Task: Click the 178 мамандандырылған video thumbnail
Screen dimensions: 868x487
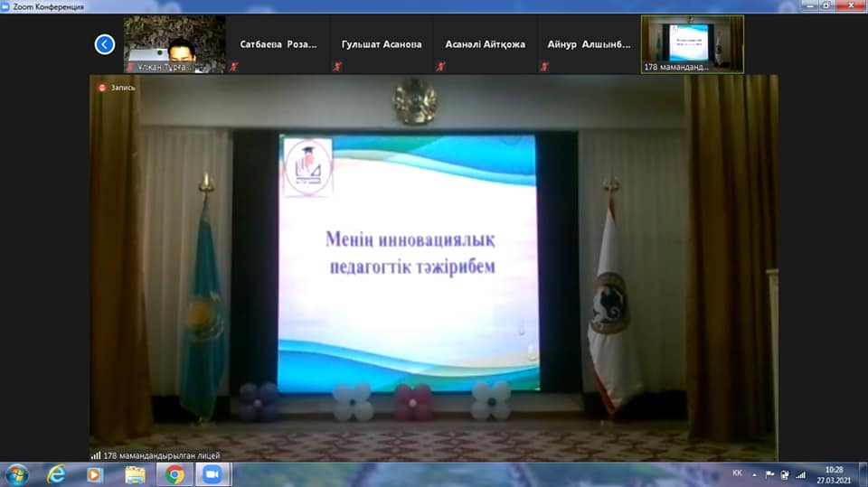Action: click(692, 43)
